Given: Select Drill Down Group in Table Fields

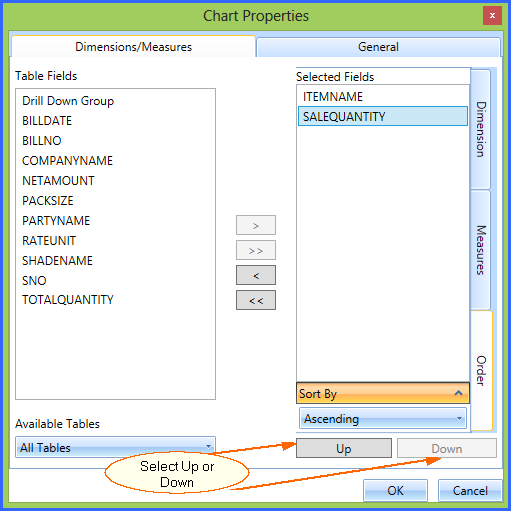Looking at the screenshot, I should (x=68, y=101).
